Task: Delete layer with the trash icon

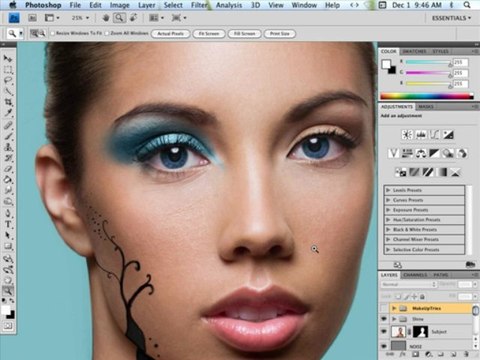Action: [466, 354]
